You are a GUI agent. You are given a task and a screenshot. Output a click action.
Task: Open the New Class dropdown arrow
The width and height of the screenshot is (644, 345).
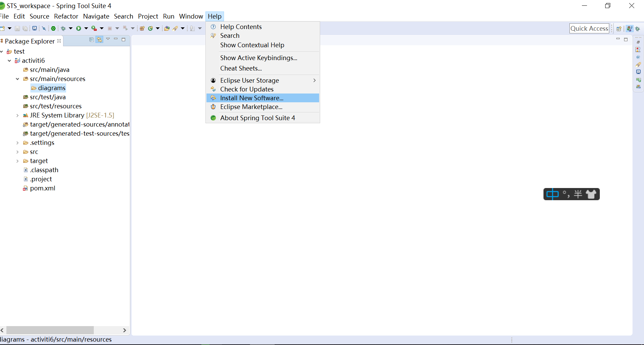point(158,28)
